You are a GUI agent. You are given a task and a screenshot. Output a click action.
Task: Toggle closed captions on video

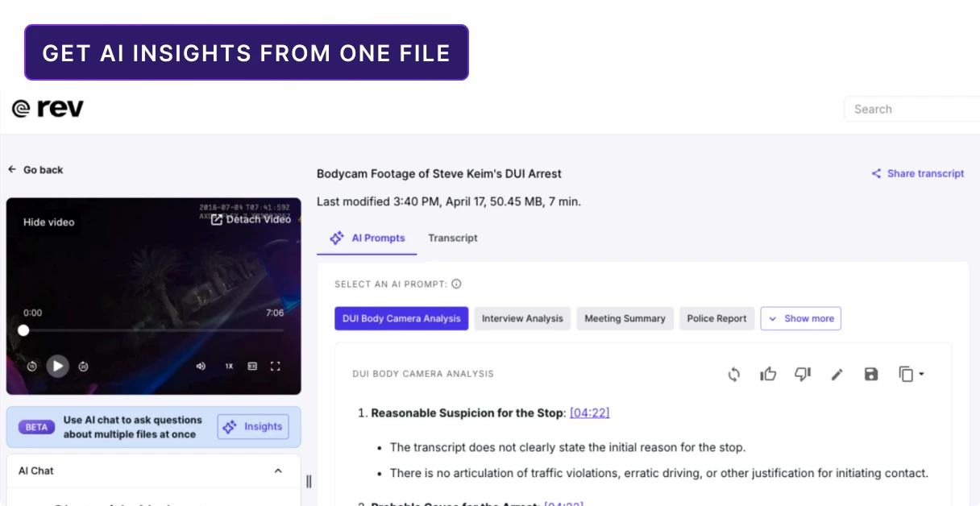252,366
